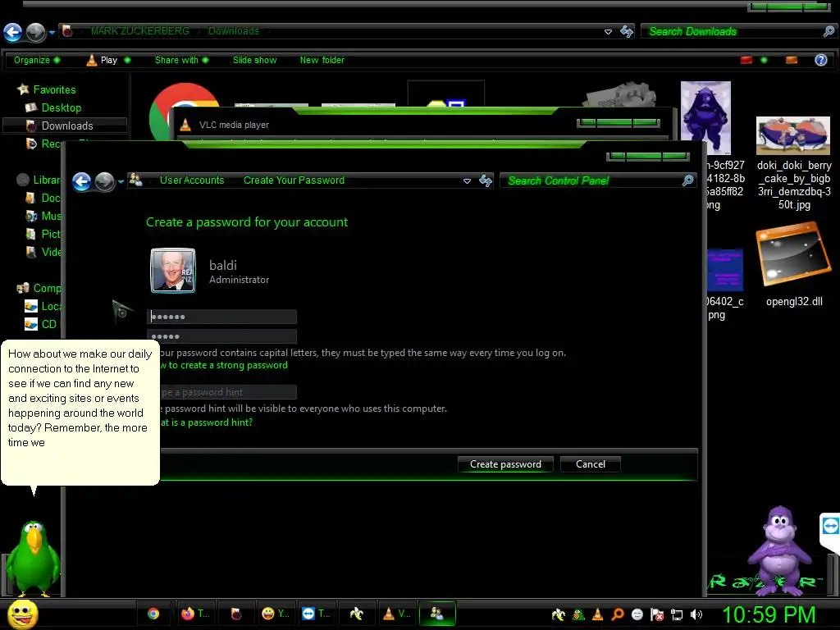This screenshot has height=630, width=840.
Task: Click User Accounts breadcrumb
Action: 192,180
